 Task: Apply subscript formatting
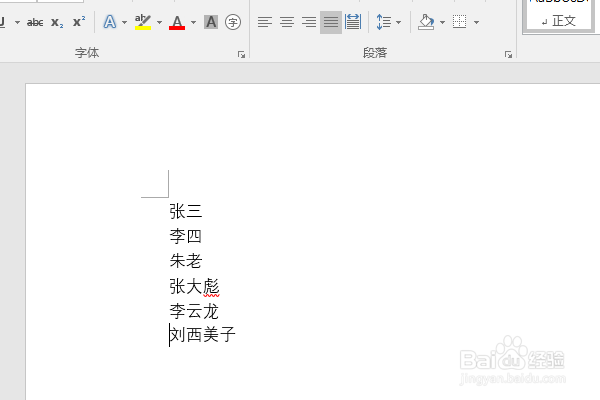click(57, 23)
